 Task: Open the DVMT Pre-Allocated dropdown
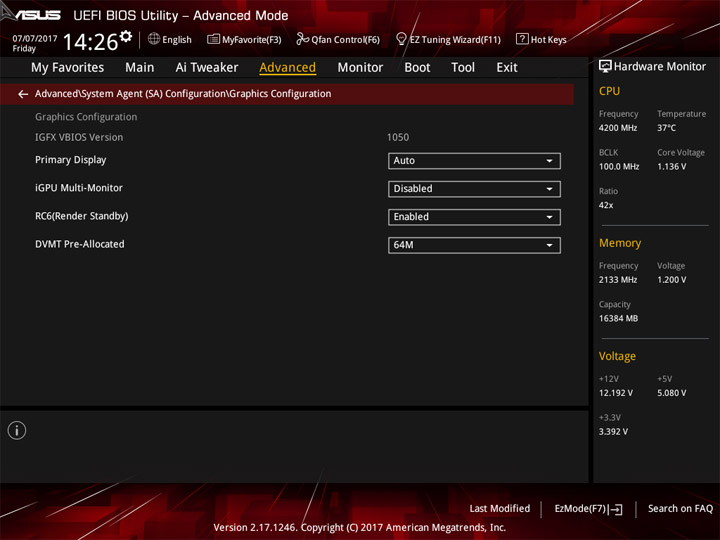(x=474, y=245)
